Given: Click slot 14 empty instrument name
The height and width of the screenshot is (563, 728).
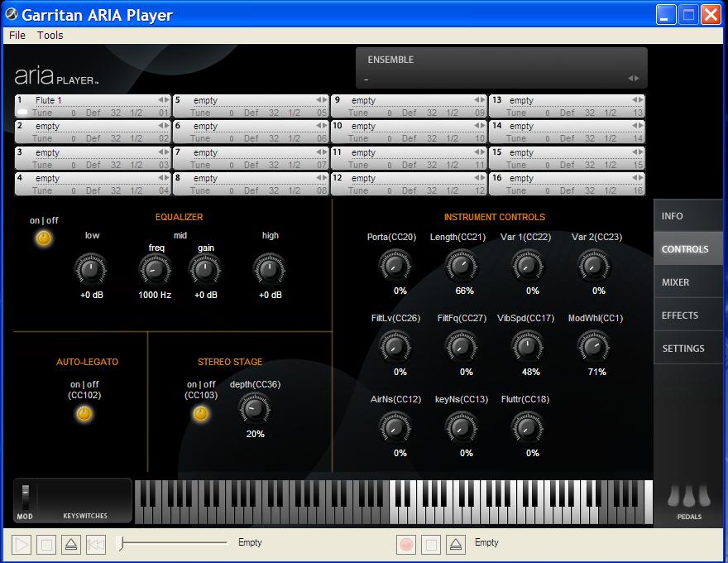Looking at the screenshot, I should pos(521,126).
